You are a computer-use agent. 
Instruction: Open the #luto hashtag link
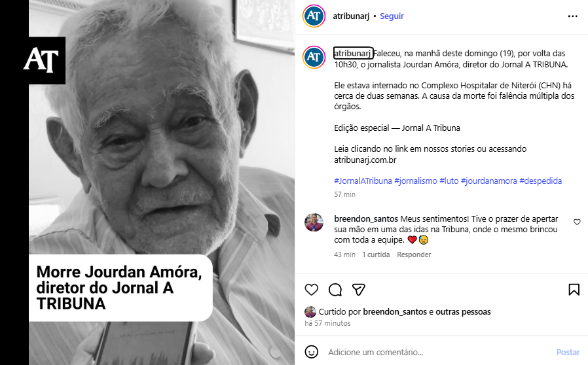pyautogui.click(x=449, y=181)
